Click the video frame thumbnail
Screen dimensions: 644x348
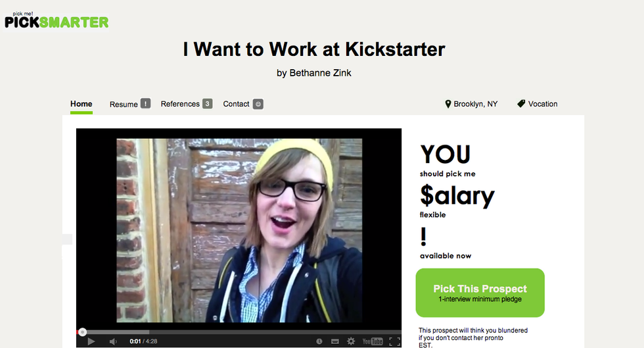239,230
